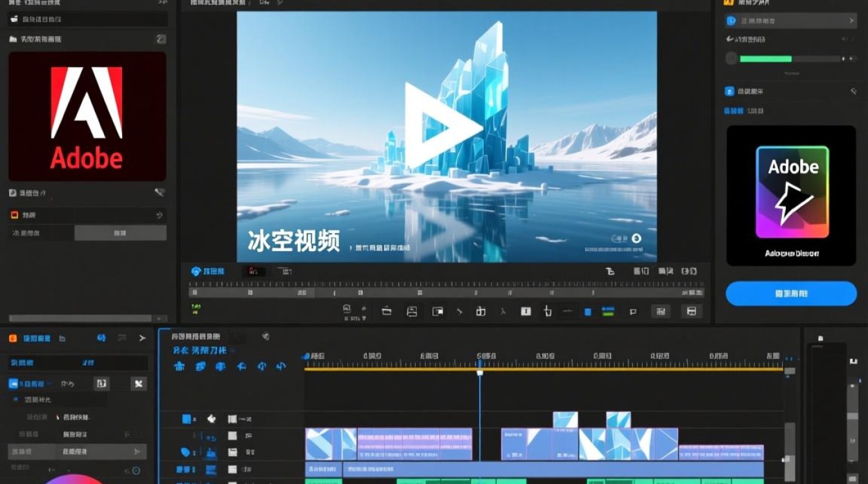Click the orange square icon in the lower-left panel header
This screenshot has width=868, height=484.
pyautogui.click(x=13, y=338)
